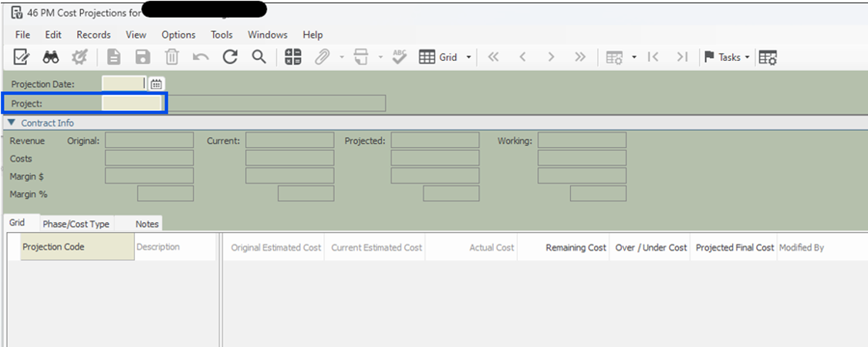Click the Over / Under Cost column header
Image resolution: width=868 pixels, height=347 pixels.
(x=651, y=248)
